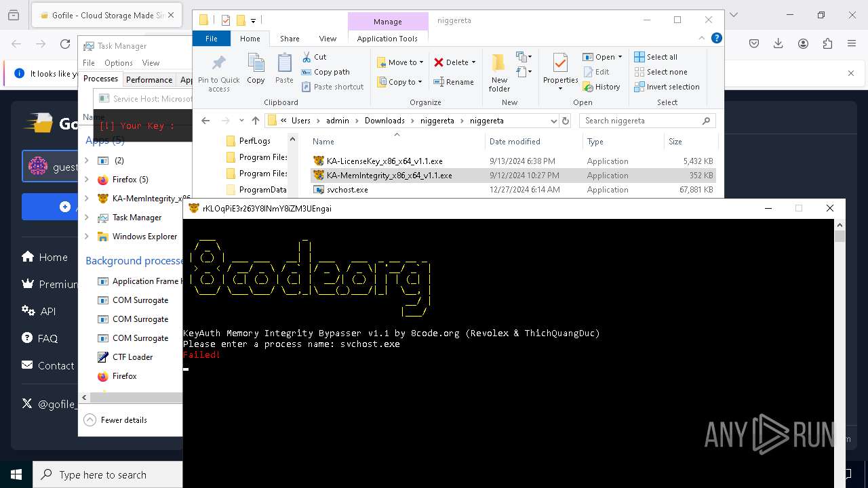Click Invert selection in ribbon
Image resolution: width=868 pixels, height=488 pixels.
[x=667, y=87]
